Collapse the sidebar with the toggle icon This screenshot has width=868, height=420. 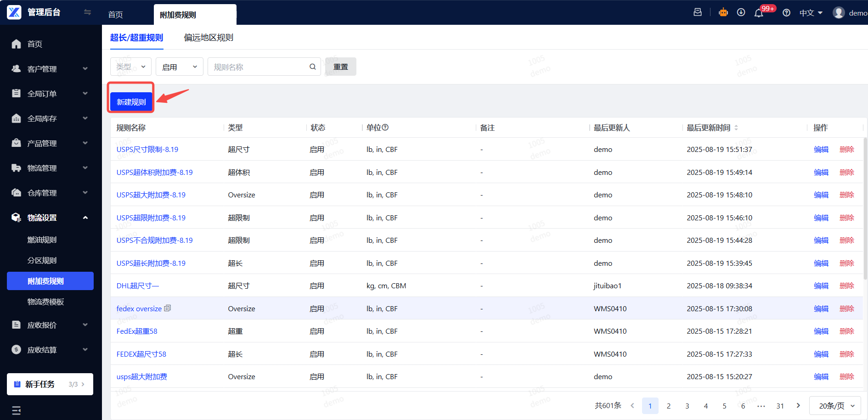87,12
